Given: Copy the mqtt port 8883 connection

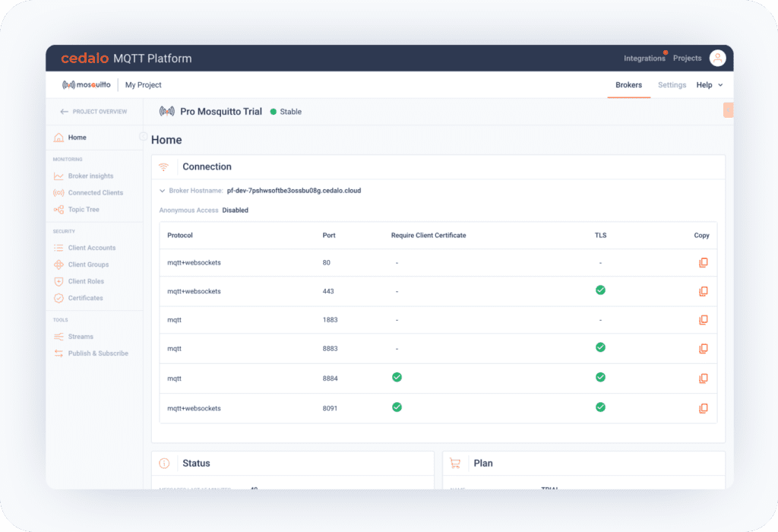Looking at the screenshot, I should click(x=703, y=349).
